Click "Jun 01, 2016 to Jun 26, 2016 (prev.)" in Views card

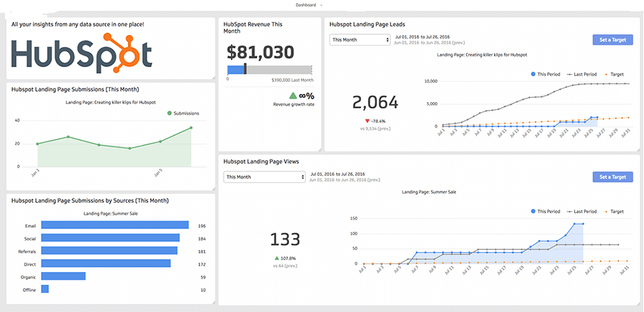tap(345, 180)
